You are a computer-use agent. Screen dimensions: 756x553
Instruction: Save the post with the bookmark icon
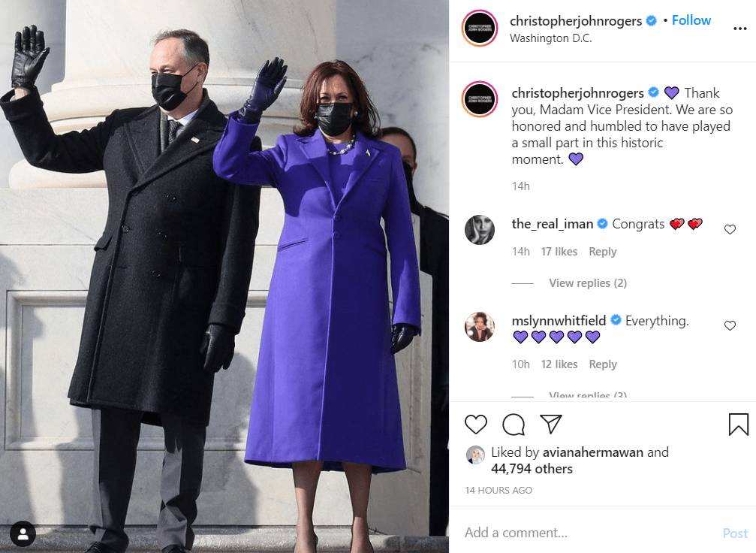738,425
